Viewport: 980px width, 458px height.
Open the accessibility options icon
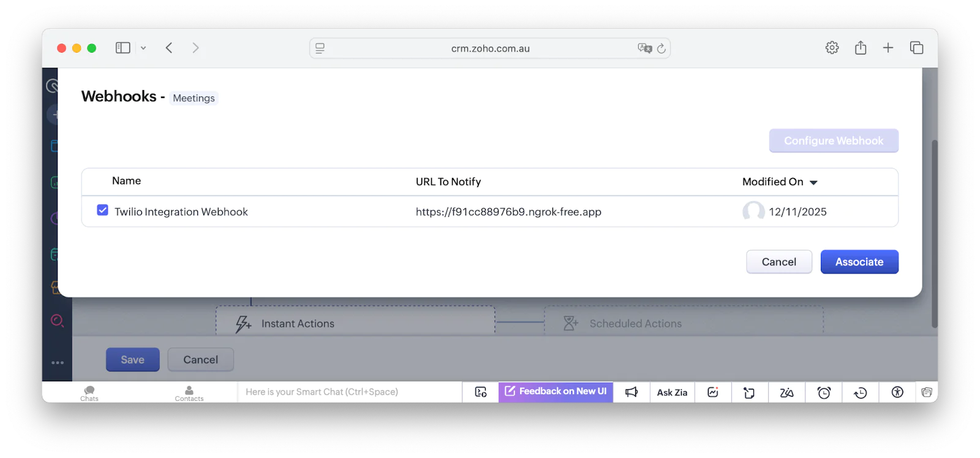tap(897, 392)
